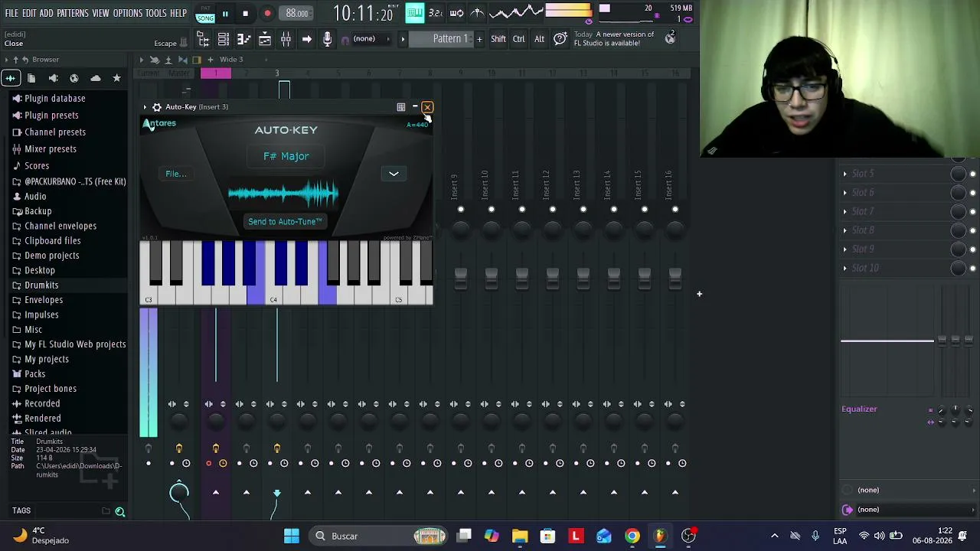The width and height of the screenshot is (980, 551).
Task: Open the ADD menu
Action: (x=47, y=14)
